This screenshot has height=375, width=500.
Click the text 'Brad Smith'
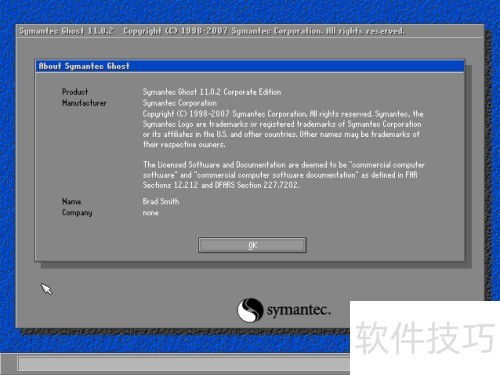(x=161, y=201)
